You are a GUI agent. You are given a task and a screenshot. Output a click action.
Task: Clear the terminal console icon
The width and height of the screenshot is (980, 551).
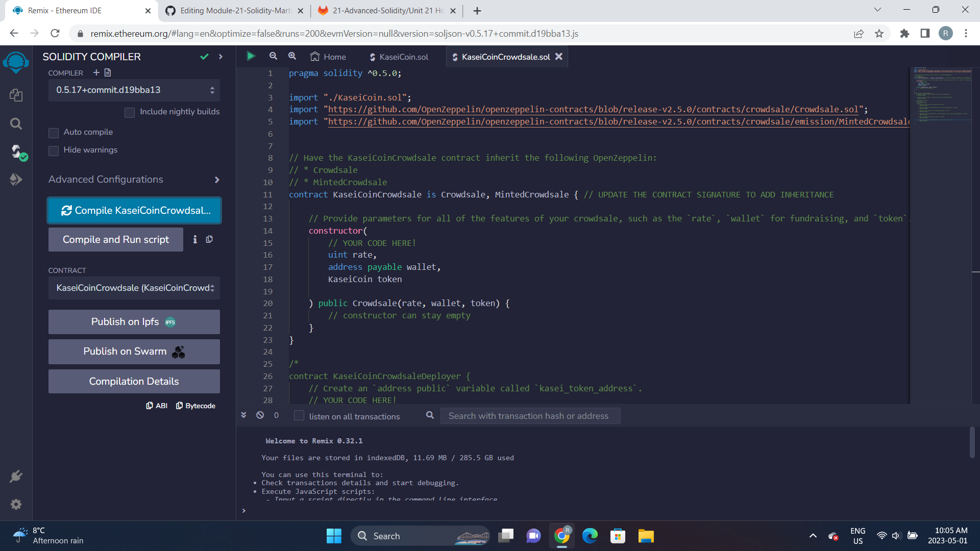[x=260, y=415]
